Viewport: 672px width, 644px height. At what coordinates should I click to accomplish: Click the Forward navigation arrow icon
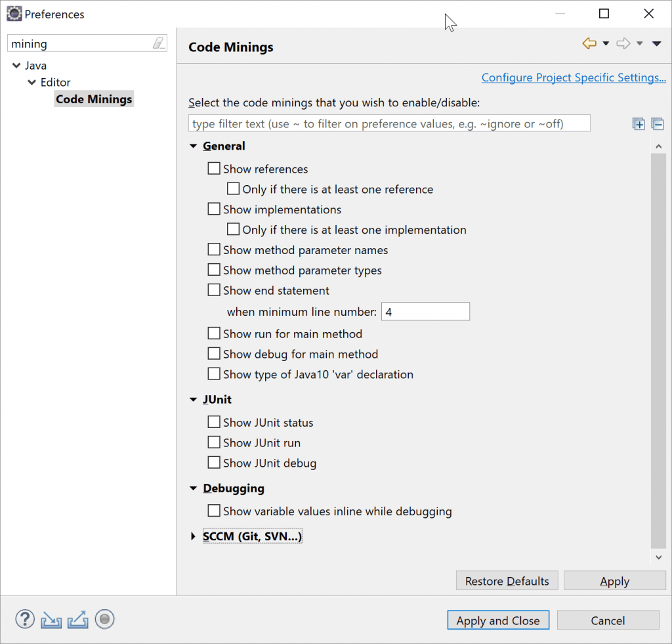coord(623,43)
